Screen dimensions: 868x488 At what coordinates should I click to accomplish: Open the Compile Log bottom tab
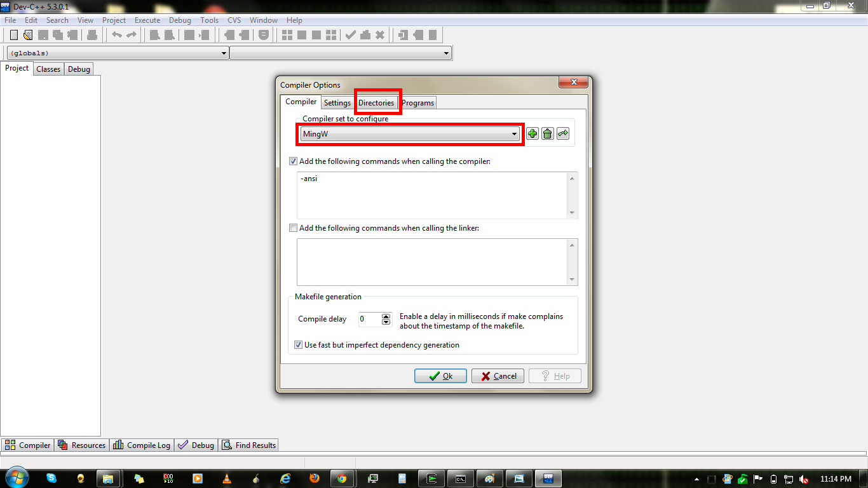pos(142,445)
